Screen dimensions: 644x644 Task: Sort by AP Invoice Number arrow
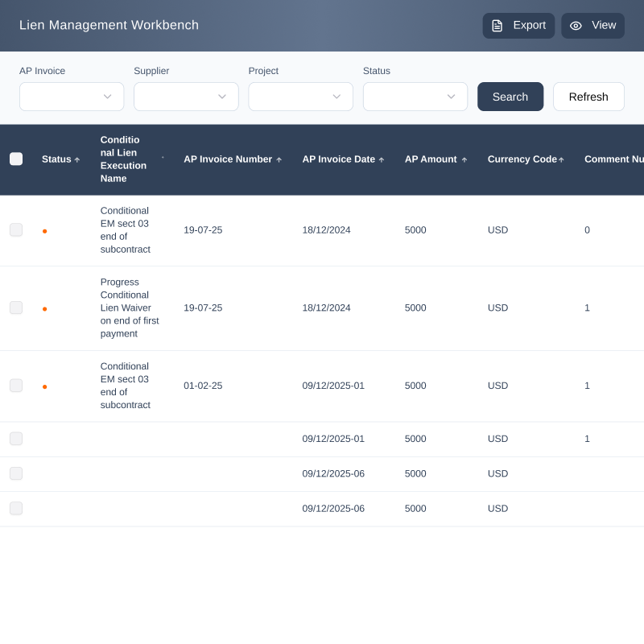[279, 160]
